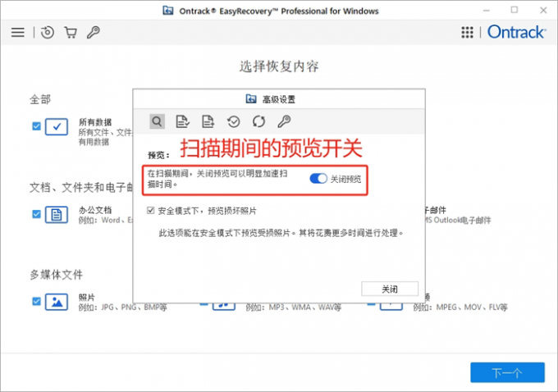Click the activation key icon in main toolbar

[x=94, y=32]
